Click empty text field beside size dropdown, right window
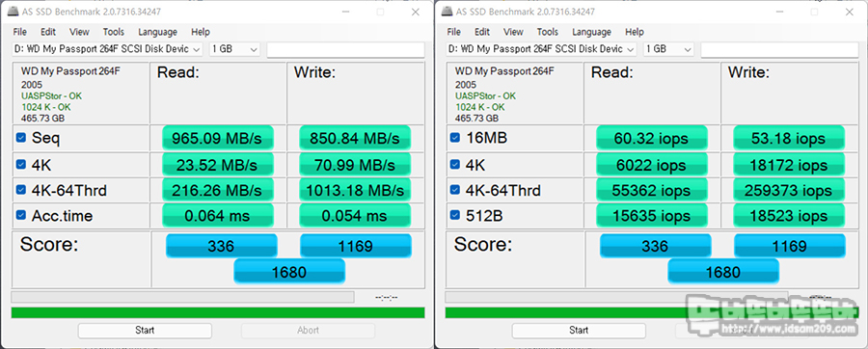Screen dimensions: 868x349 click(x=780, y=49)
